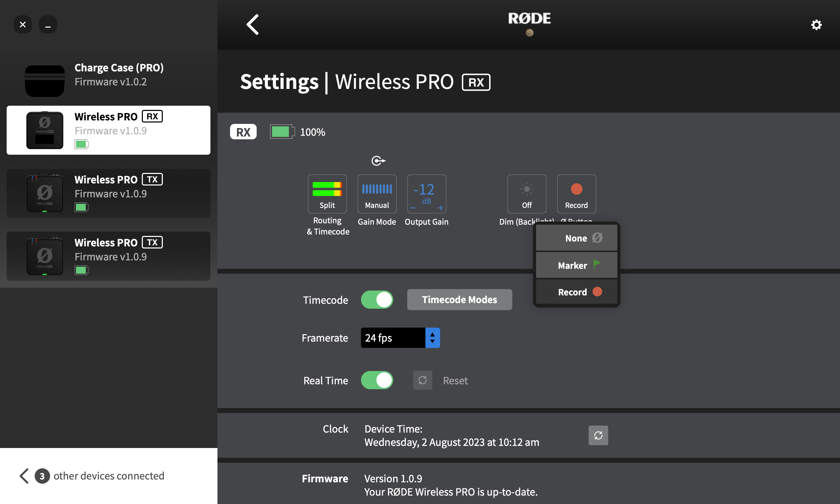Open the Framerate dropdown showing 24 fps
Screen dimensions: 840x504
tap(393, 337)
